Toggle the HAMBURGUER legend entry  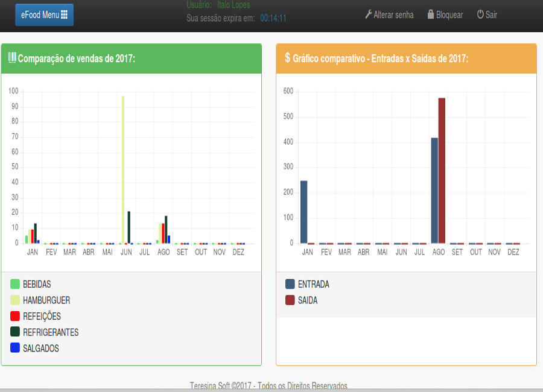point(46,300)
